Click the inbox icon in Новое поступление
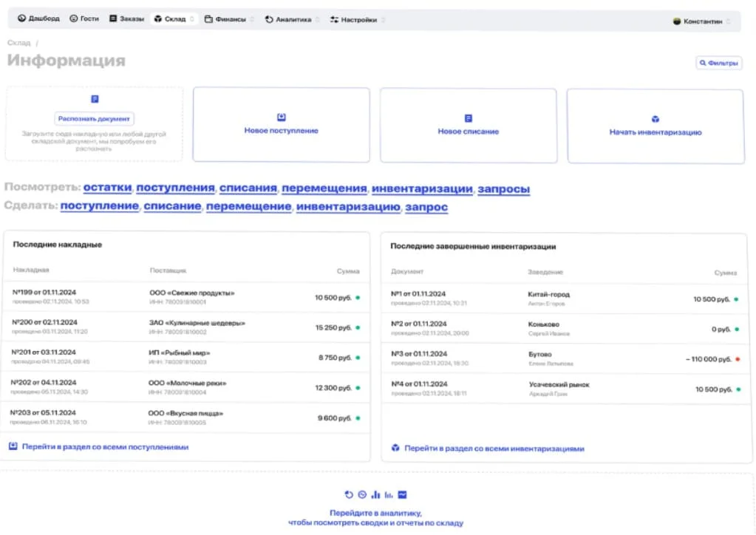Image resolution: width=756 pixels, height=535 pixels. pos(282,117)
